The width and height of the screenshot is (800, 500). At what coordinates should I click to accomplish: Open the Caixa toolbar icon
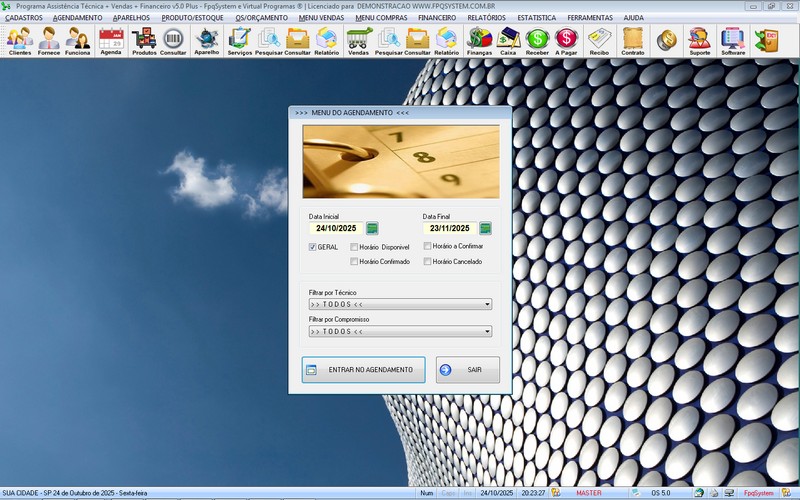pos(508,41)
